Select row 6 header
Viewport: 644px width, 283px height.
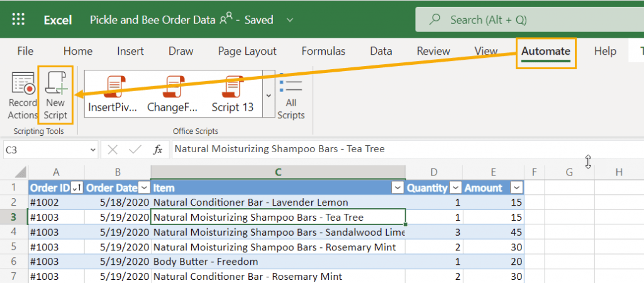(14, 262)
